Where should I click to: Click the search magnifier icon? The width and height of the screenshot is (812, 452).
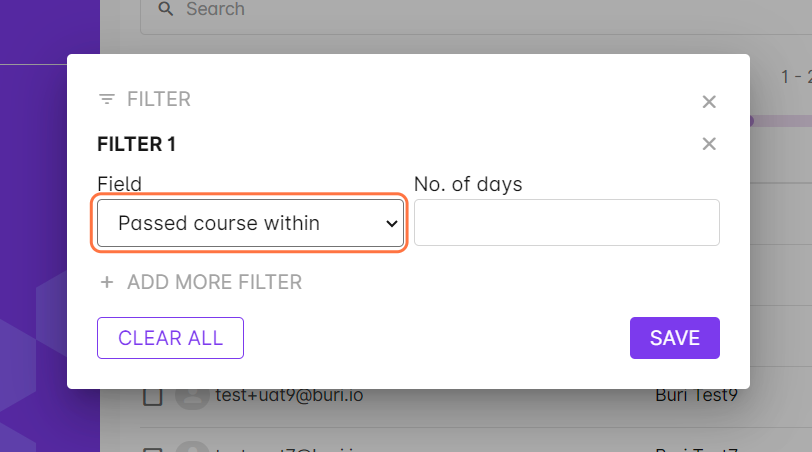(166, 10)
